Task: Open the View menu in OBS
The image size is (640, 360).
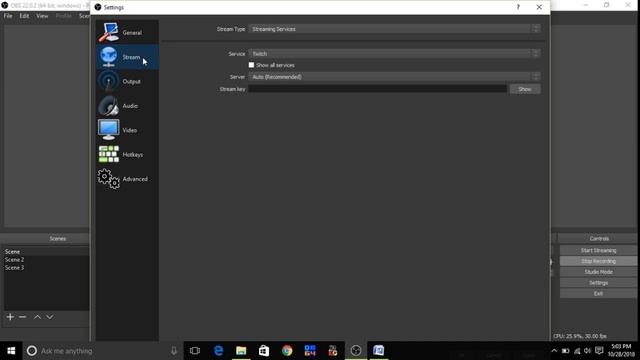Action: (42, 16)
